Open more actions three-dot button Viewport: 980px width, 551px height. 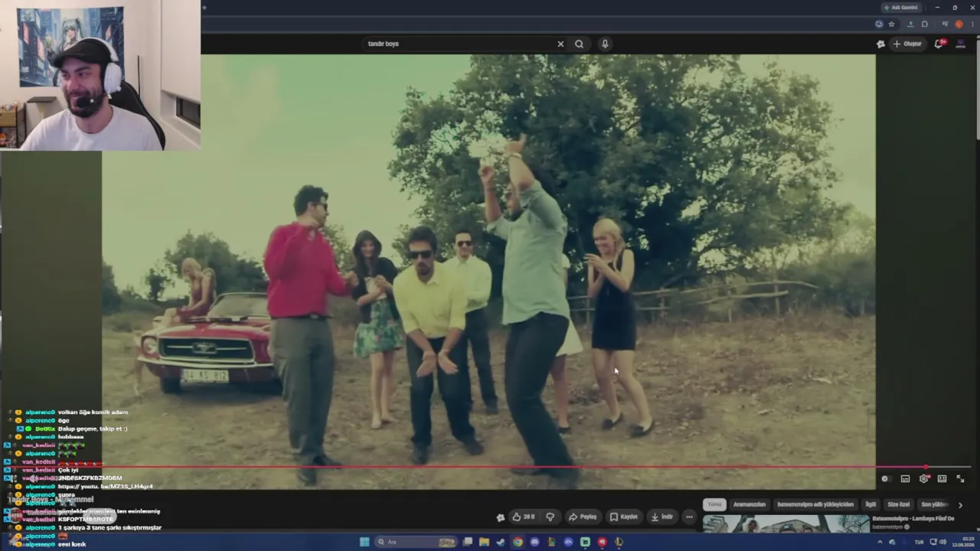tap(689, 517)
